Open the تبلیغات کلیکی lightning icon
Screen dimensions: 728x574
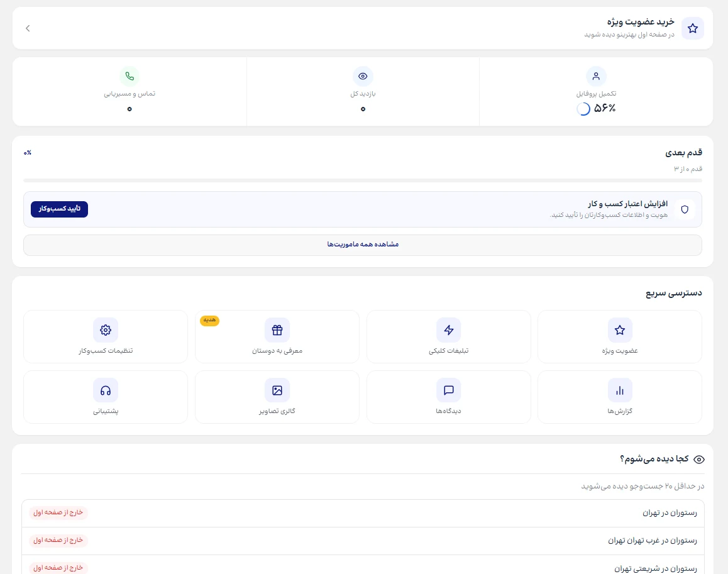click(x=448, y=329)
